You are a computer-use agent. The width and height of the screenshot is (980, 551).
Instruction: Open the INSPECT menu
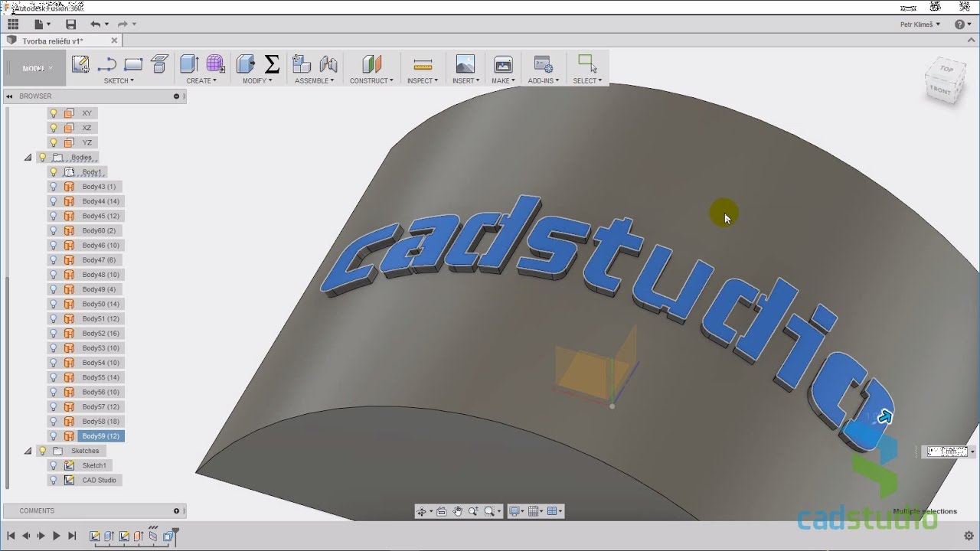click(x=423, y=80)
